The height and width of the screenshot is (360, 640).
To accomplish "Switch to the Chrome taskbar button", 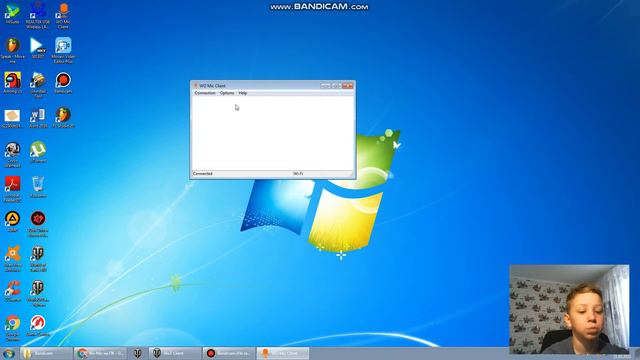I will tap(101, 353).
